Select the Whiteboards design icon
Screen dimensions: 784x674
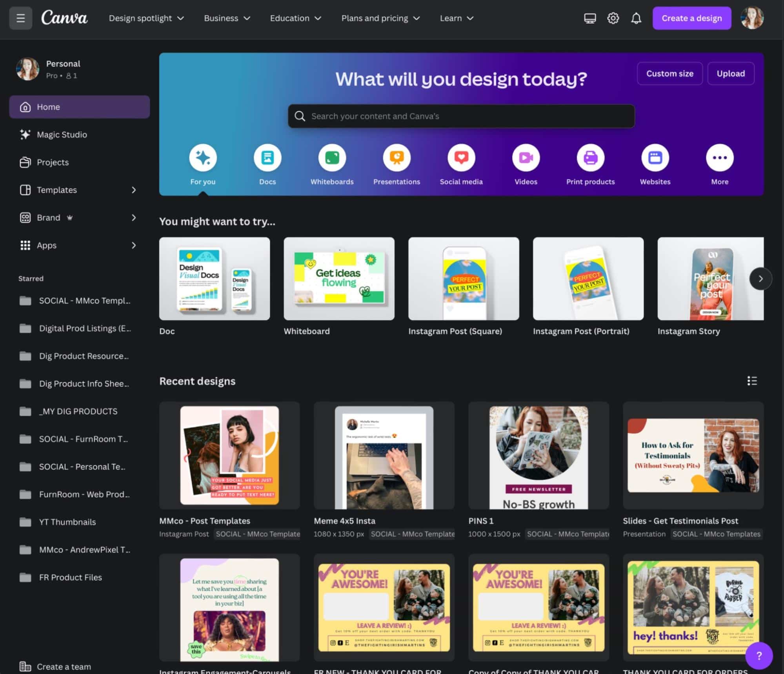331,158
